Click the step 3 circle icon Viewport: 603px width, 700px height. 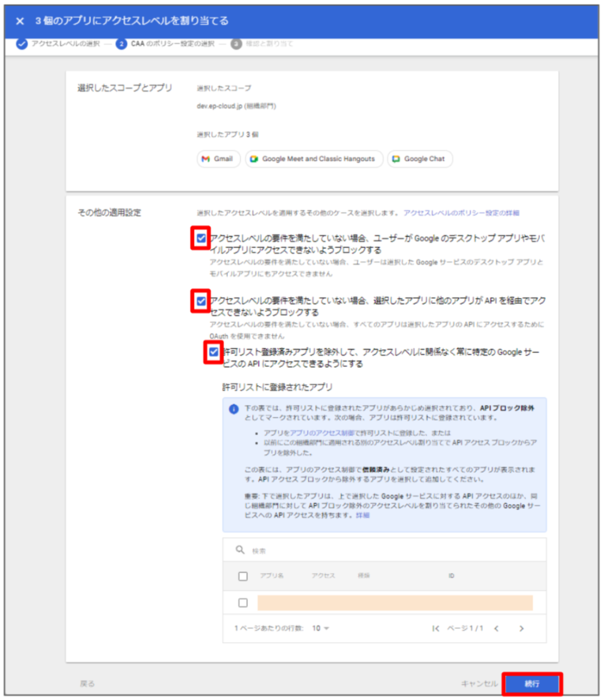tap(236, 43)
